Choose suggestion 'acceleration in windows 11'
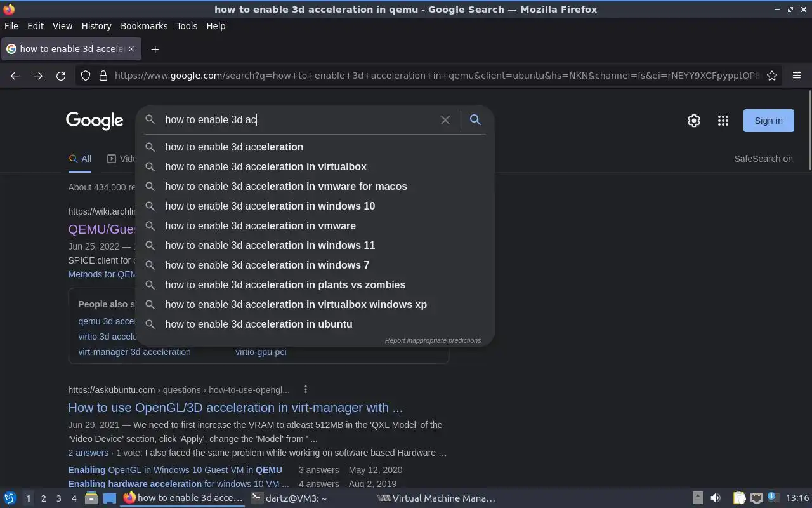This screenshot has width=812, height=508. click(315, 245)
